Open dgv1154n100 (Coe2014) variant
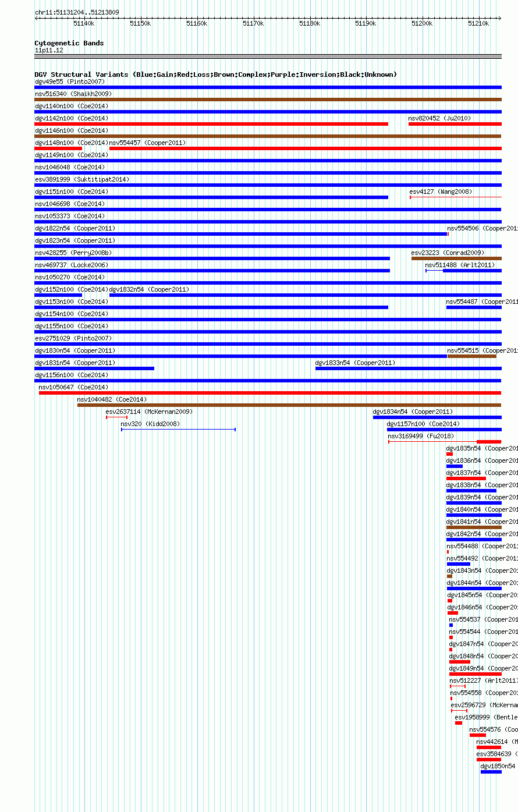The height and width of the screenshot is (812, 518). click(72, 314)
